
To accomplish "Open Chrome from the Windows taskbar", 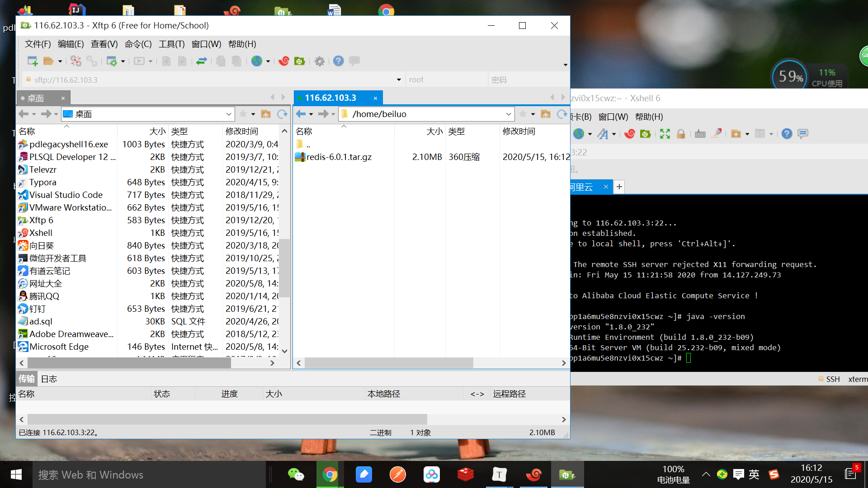I will point(330,474).
